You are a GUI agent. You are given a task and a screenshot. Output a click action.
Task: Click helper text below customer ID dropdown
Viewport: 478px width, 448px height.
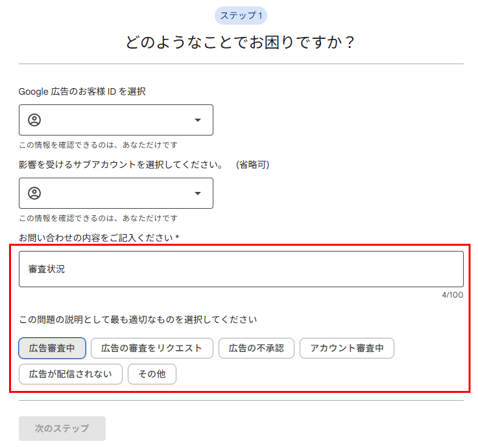coord(98,145)
